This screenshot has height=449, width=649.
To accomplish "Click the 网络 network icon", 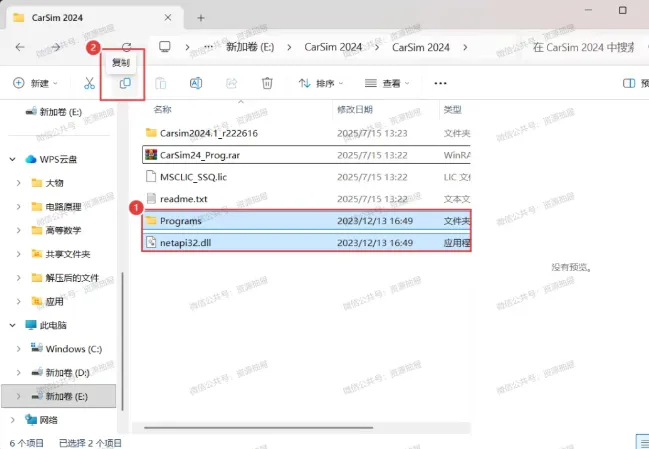I will point(31,420).
